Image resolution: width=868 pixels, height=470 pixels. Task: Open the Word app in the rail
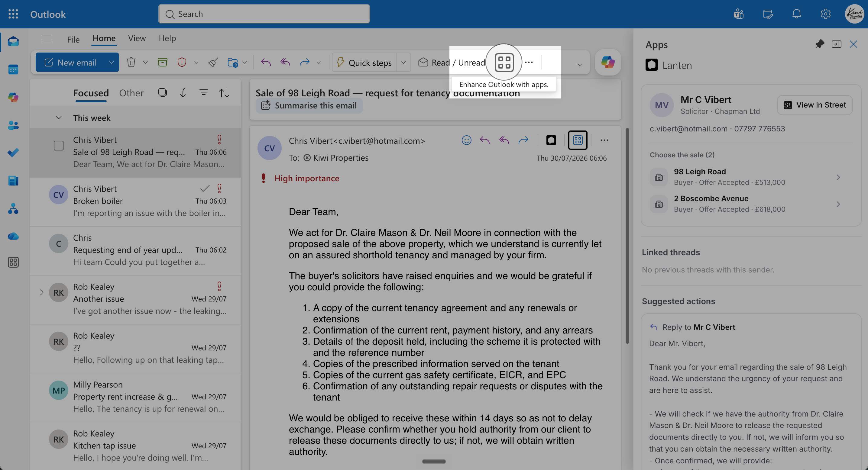[13, 181]
